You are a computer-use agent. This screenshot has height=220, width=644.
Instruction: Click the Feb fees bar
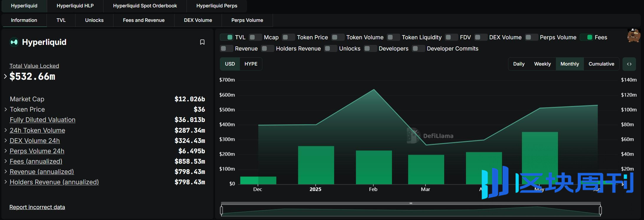(374, 167)
